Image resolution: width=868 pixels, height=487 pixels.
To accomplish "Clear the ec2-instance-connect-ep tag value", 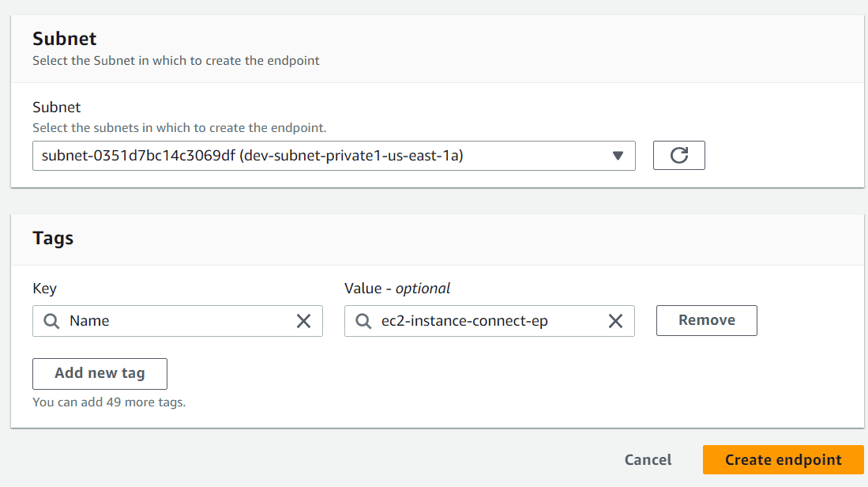I will point(615,321).
